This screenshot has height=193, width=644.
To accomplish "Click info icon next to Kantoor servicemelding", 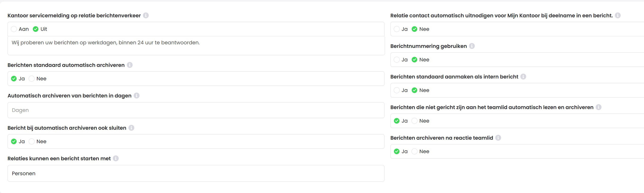I will coord(146,15).
